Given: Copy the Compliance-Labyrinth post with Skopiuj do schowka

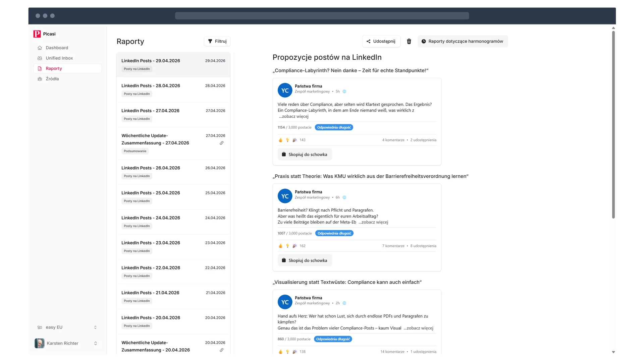Looking at the screenshot, I should tap(305, 155).
